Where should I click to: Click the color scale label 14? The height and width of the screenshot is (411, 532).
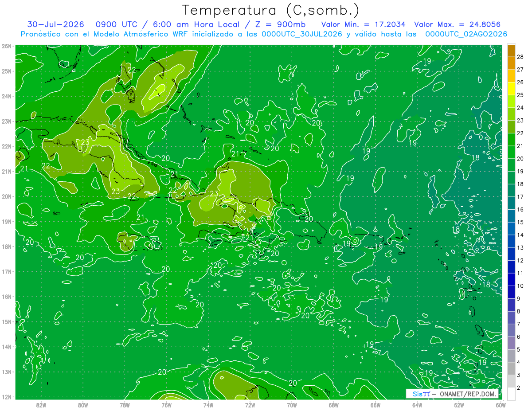coord(520,235)
